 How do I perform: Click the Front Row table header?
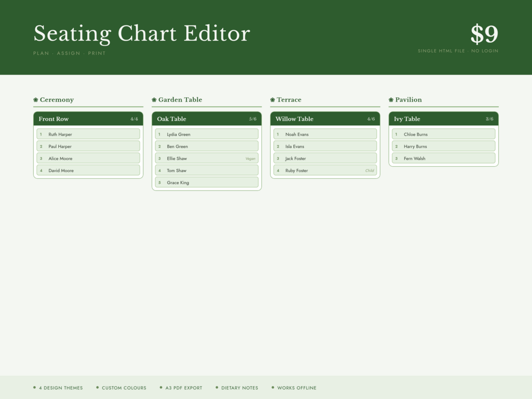click(x=88, y=119)
